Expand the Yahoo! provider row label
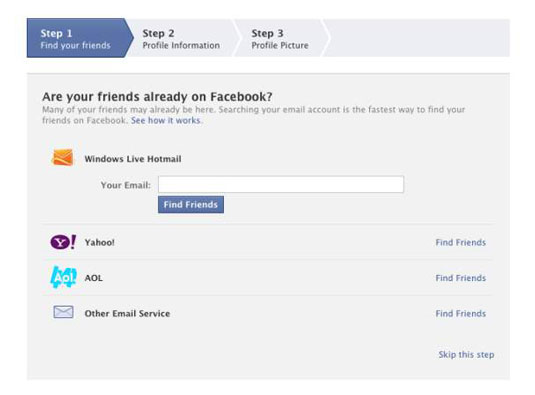The image size is (535, 395). [99, 243]
